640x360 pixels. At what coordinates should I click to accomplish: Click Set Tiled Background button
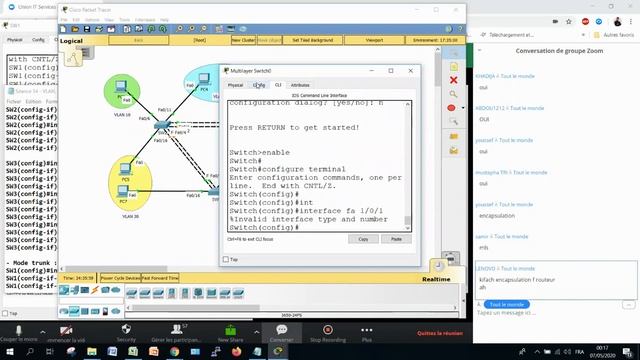coord(313,40)
